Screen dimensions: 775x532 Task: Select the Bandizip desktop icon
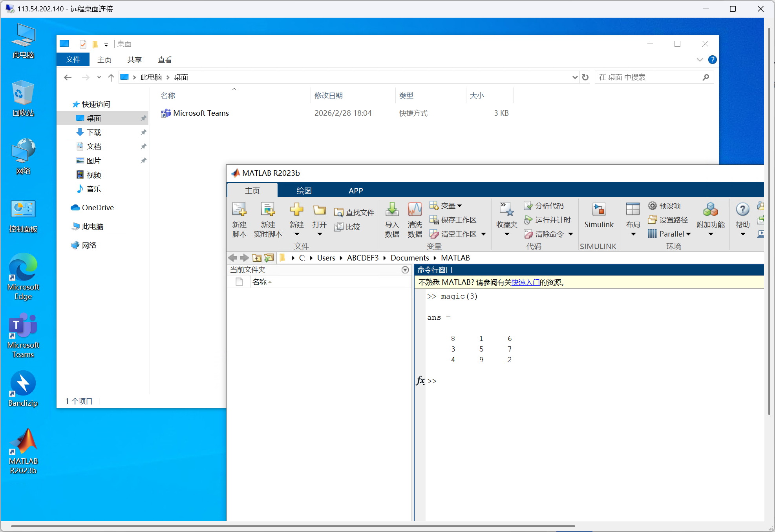tap(23, 389)
